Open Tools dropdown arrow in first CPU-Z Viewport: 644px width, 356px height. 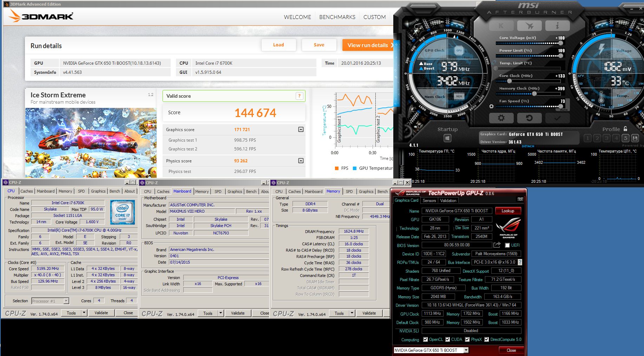pos(84,313)
